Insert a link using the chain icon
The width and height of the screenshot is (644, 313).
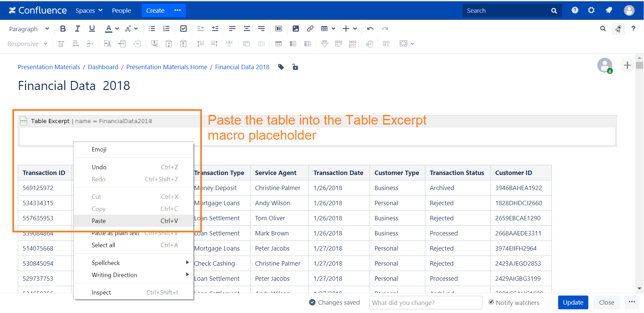310,29
